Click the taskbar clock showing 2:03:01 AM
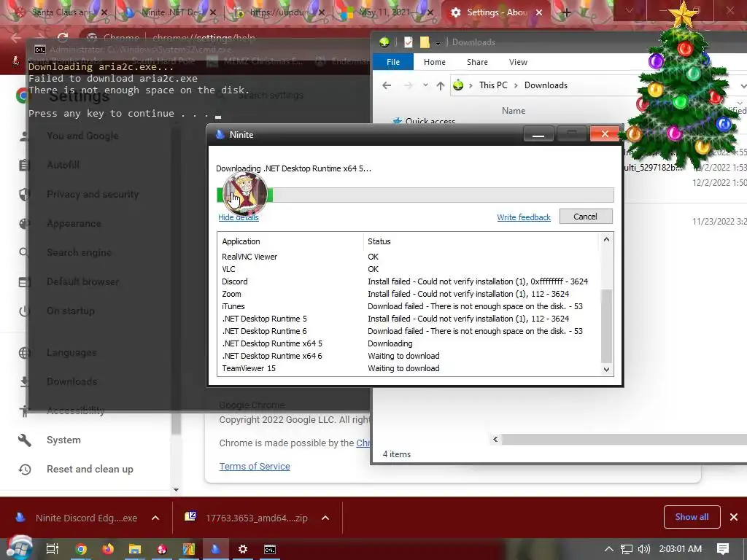 (x=681, y=549)
